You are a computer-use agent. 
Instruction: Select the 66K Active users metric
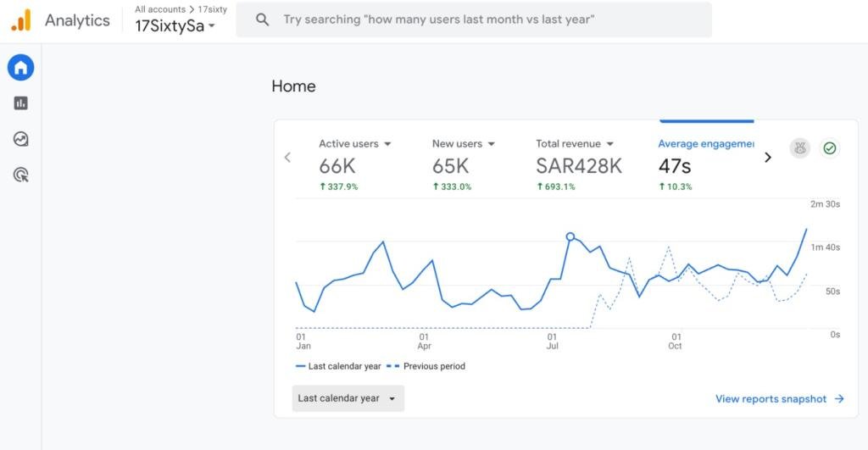[337, 166]
